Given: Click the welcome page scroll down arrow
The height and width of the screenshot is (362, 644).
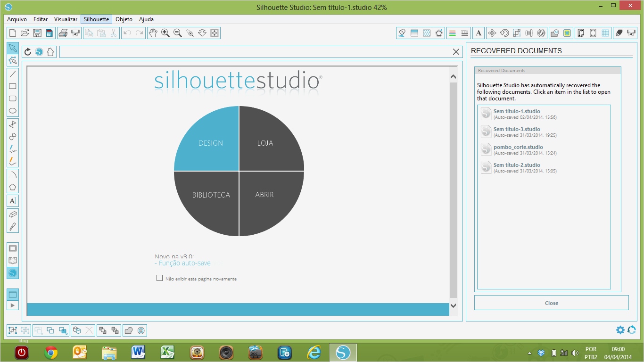Looking at the screenshot, I should pos(453,305).
